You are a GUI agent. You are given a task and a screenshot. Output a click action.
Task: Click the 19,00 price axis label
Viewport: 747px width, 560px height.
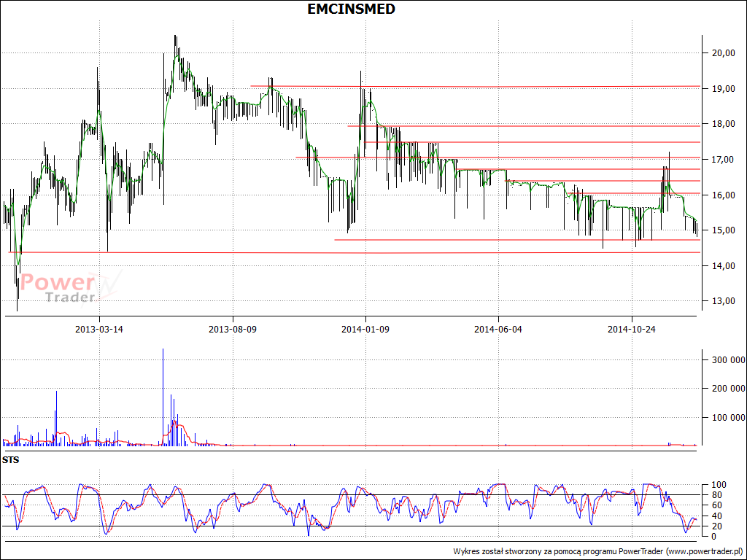pyautogui.click(x=723, y=89)
